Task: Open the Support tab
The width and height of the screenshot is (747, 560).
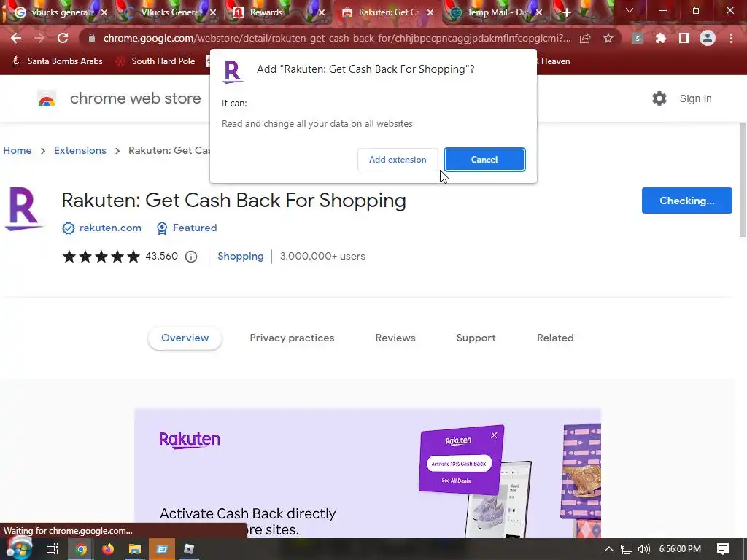Action: click(x=476, y=338)
